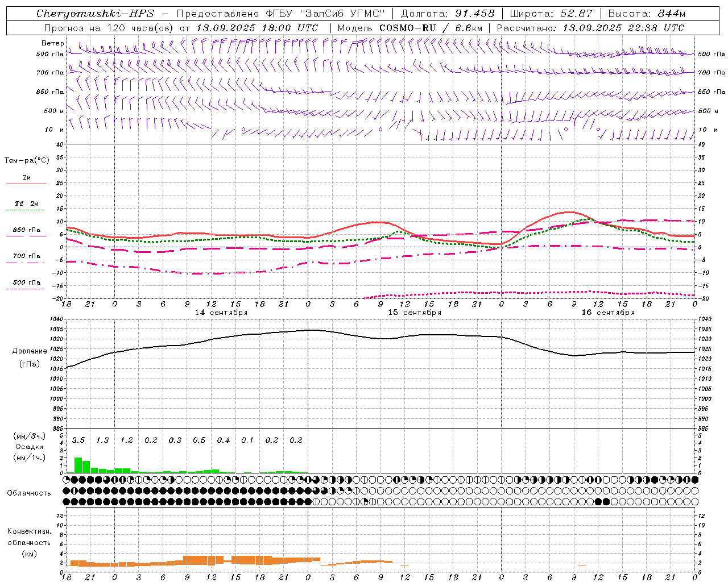728x582 pixels.
Task: Click the '500 гПа' temperature legend entry
Action: [27, 282]
